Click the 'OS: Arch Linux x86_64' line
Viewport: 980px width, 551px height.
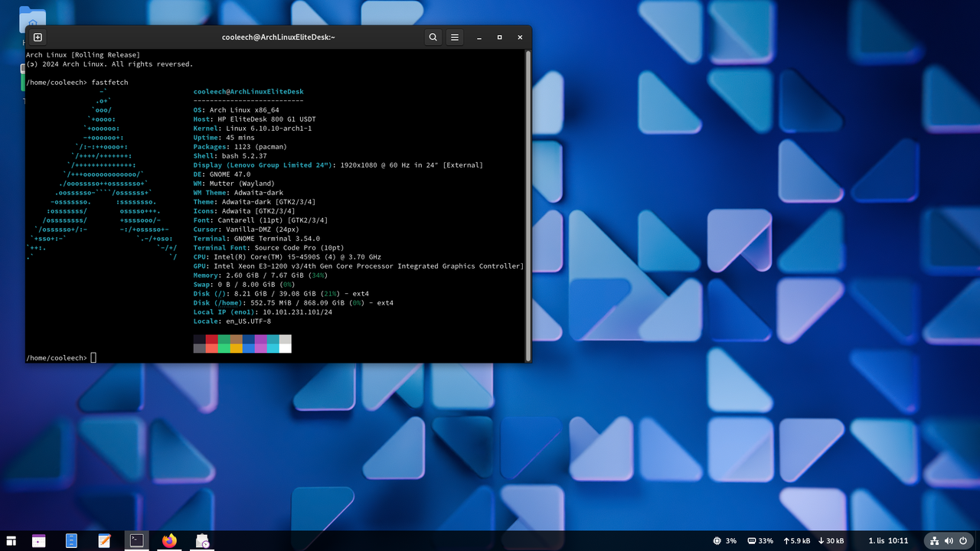(x=237, y=110)
